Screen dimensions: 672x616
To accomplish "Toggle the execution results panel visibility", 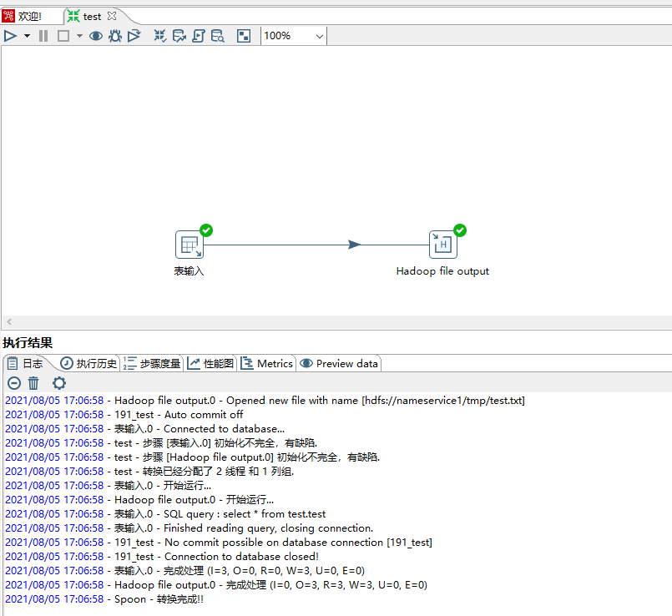I will [x=243, y=36].
